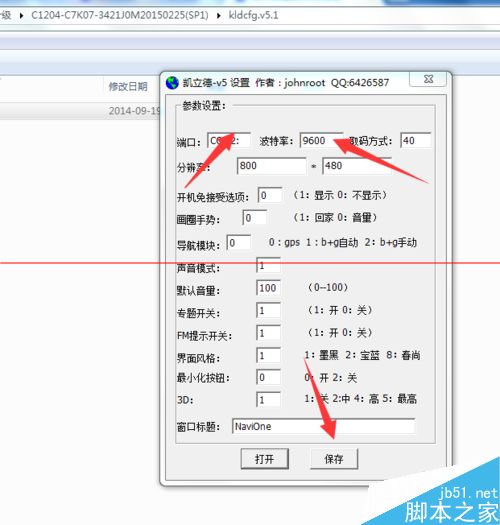Click the 打开 button
Screen dimensions: 500x525
coord(265,459)
